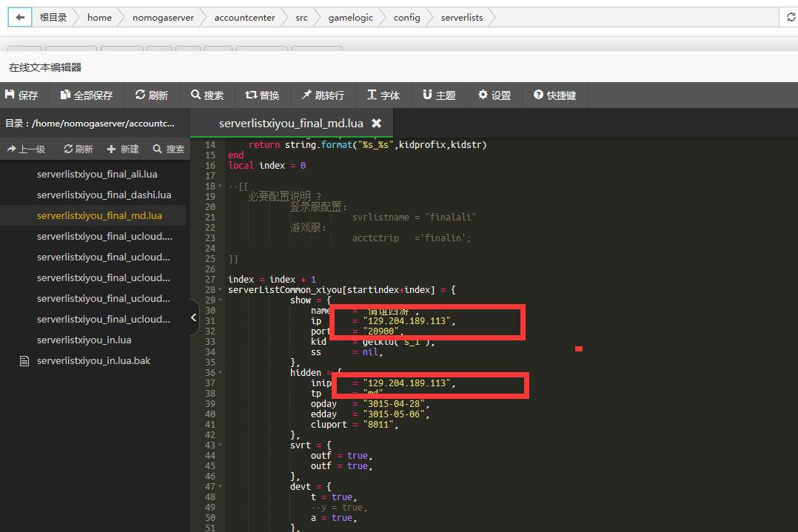Click 跳转行 to go to line
The width and height of the screenshot is (798, 532).
click(x=323, y=95)
